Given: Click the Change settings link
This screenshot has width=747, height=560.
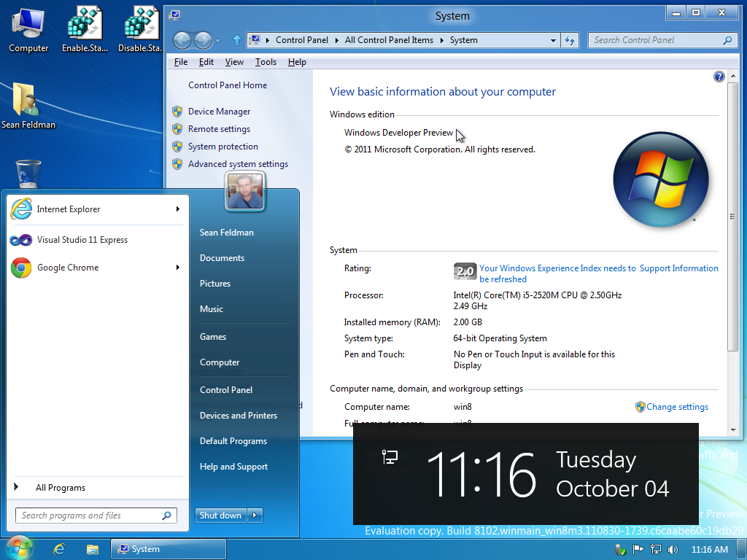Looking at the screenshot, I should [x=678, y=407].
